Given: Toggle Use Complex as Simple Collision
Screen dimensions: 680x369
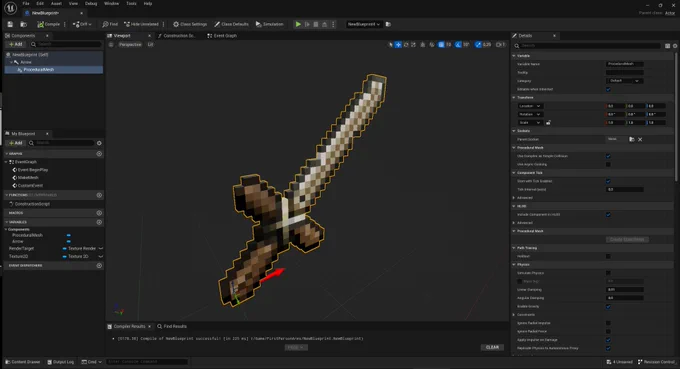Looking at the screenshot, I should point(608,156).
